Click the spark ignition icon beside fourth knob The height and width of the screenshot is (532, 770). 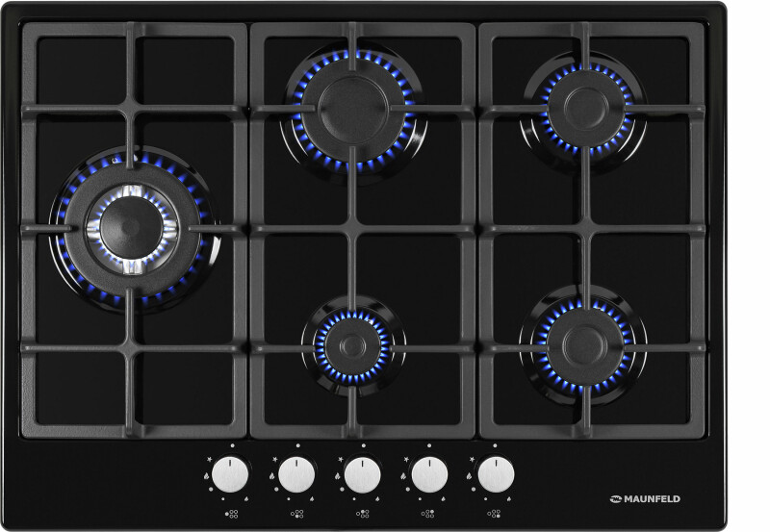(406, 459)
